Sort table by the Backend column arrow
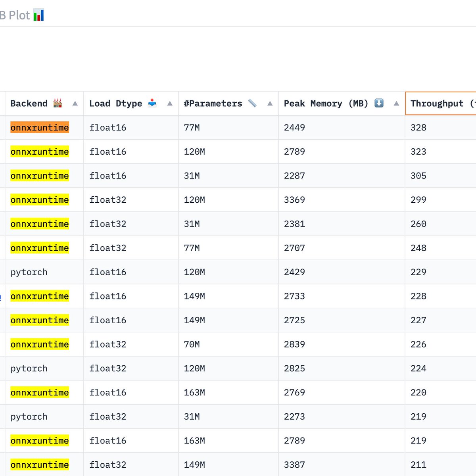 tap(75, 104)
